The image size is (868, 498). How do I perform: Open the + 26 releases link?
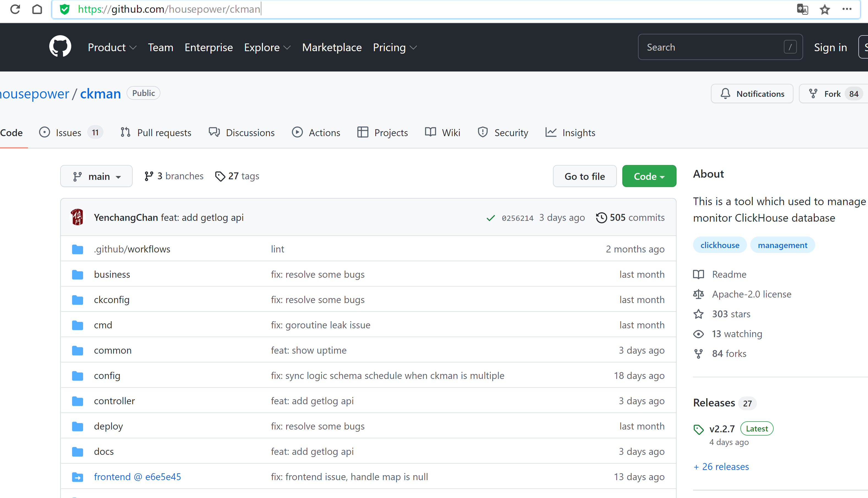[x=721, y=467]
